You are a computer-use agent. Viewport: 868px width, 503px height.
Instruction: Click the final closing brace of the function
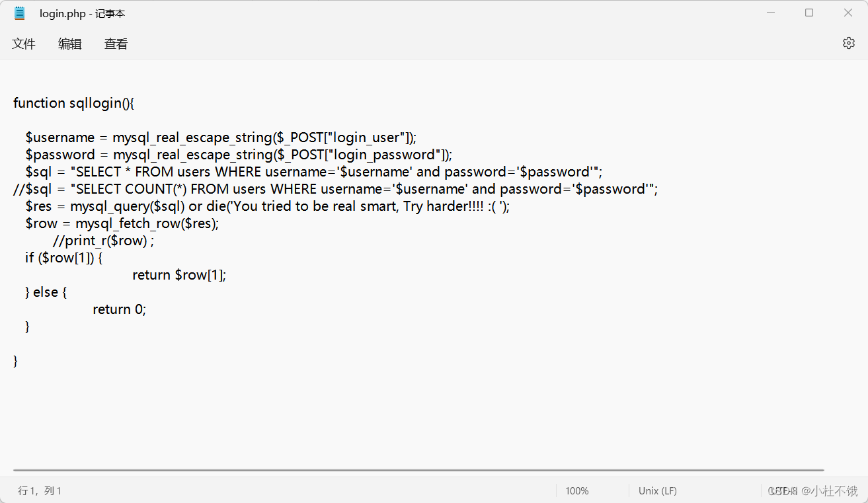[x=15, y=360]
